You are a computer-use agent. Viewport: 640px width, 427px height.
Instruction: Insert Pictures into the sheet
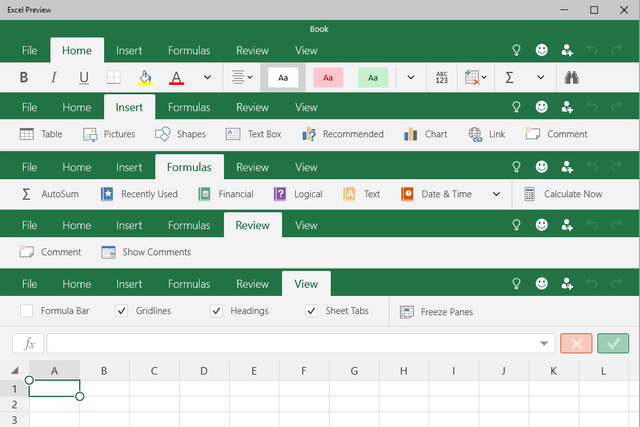pos(109,134)
